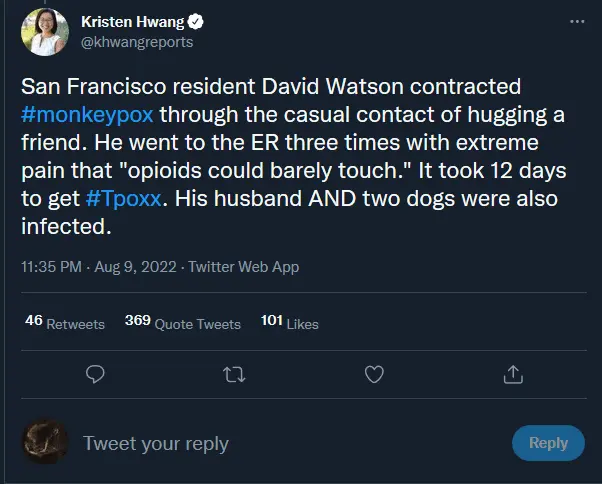The width and height of the screenshot is (602, 484).
Task: Click the Twitter Web App source label
Action: click(243, 267)
